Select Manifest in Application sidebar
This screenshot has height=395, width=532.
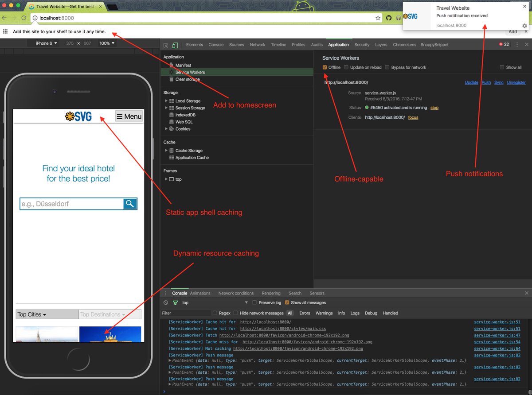click(183, 65)
